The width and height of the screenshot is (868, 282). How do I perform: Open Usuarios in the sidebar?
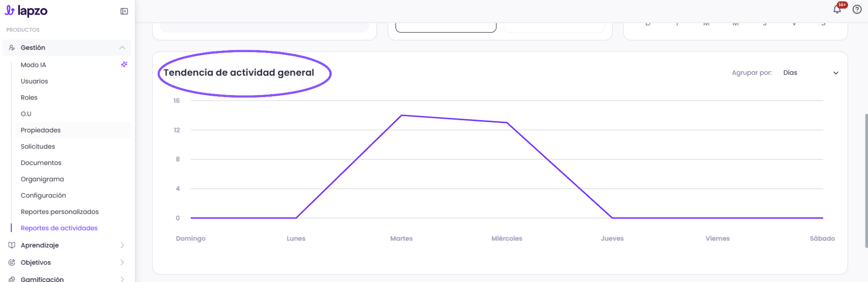point(34,81)
